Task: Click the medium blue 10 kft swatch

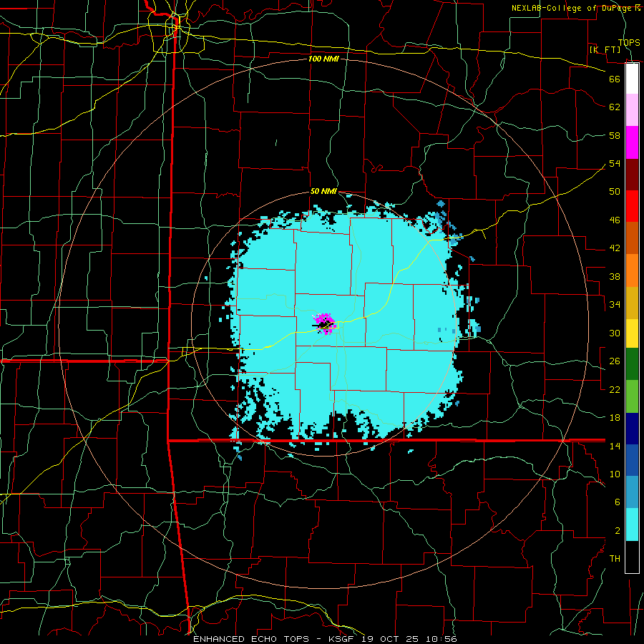Action: (x=632, y=460)
